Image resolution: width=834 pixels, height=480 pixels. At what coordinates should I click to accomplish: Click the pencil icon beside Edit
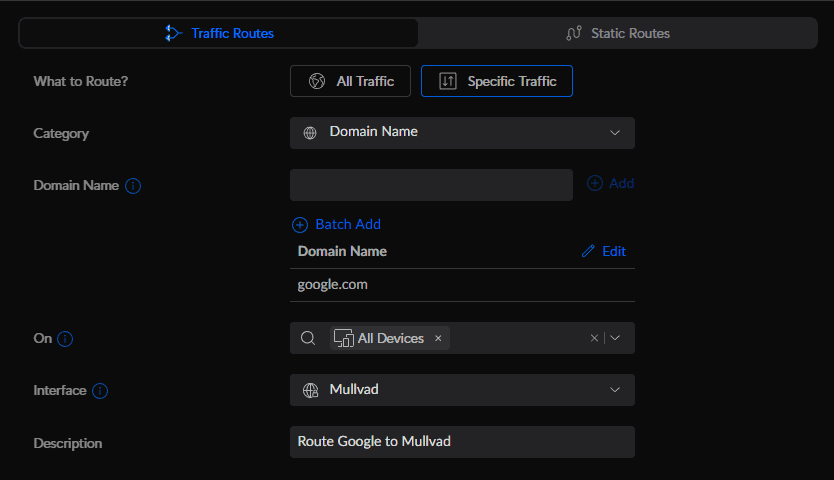click(x=588, y=251)
